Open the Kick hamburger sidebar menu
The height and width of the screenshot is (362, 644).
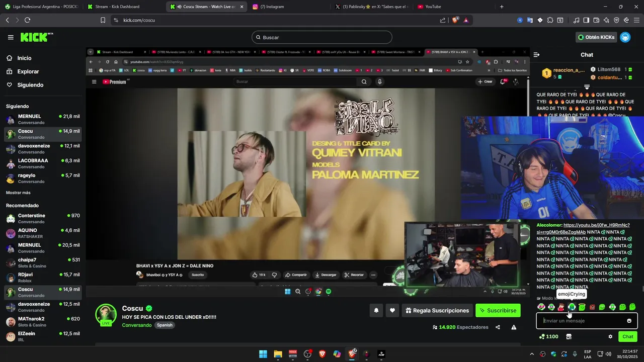[11, 37]
